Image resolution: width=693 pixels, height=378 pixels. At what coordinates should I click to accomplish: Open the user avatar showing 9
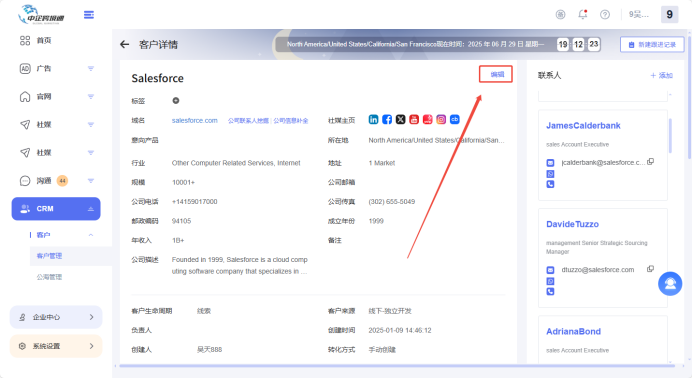[669, 15]
